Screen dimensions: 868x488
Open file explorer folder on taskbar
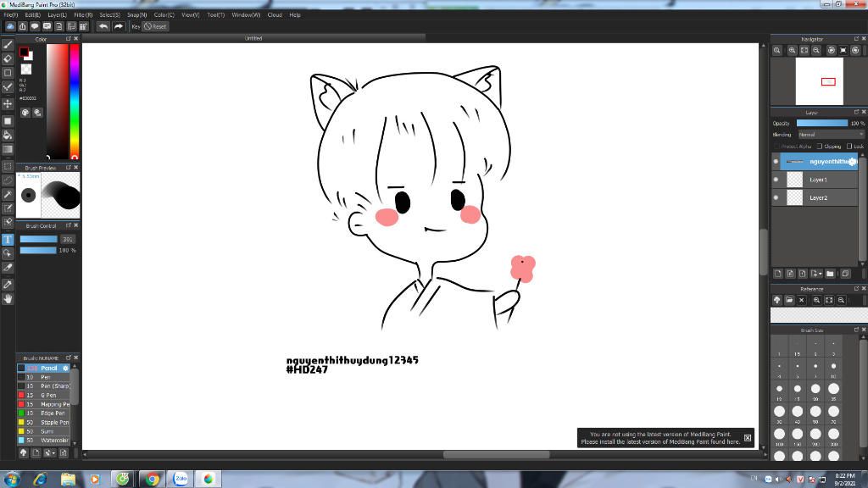pyautogui.click(x=68, y=480)
